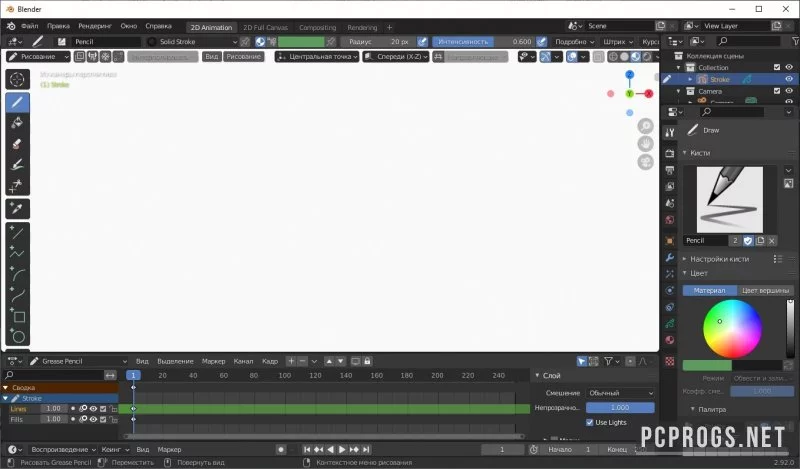Open the Правка menu

tap(58, 26)
